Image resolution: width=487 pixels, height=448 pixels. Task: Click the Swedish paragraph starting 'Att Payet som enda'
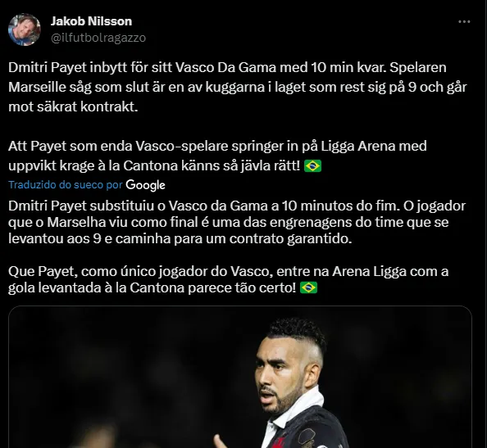pos(217,156)
